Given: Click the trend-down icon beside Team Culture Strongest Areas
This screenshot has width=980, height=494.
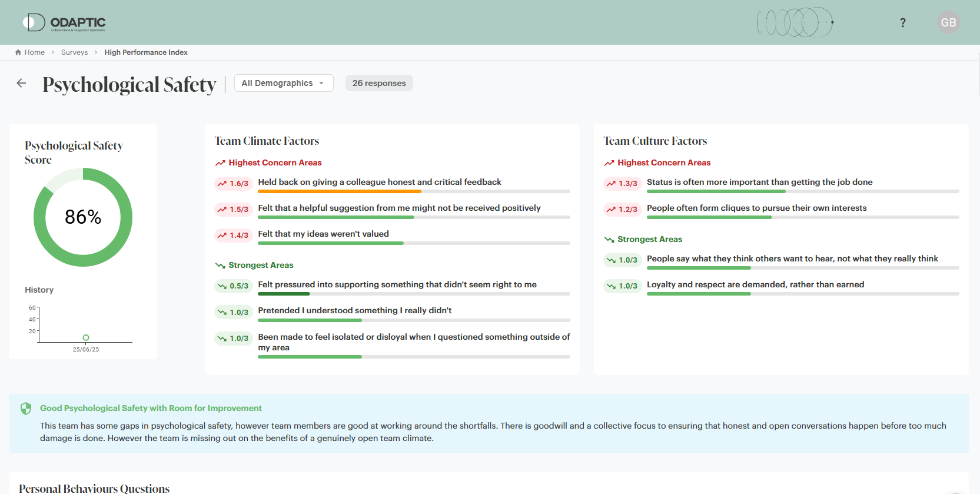Looking at the screenshot, I should [609, 240].
